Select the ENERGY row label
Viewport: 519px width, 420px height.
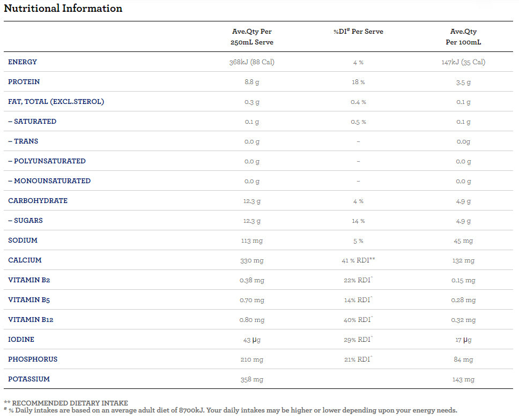[23, 62]
